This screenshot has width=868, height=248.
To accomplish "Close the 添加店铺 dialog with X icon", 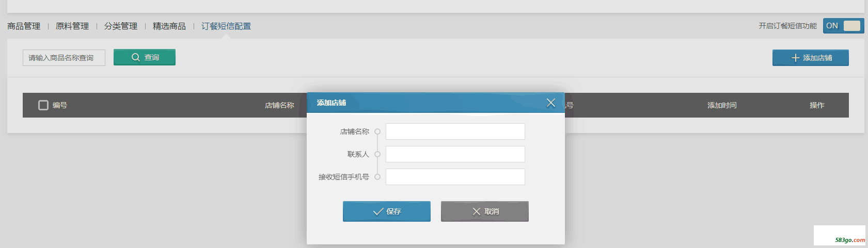I will [551, 103].
